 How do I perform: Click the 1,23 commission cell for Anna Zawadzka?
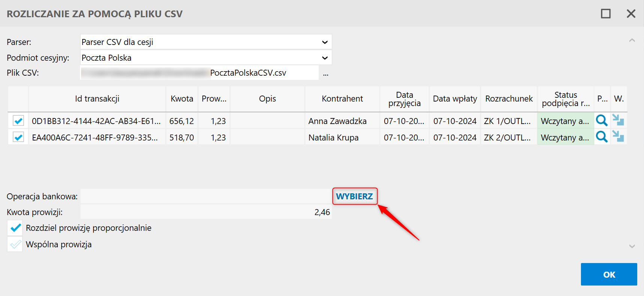[214, 121]
